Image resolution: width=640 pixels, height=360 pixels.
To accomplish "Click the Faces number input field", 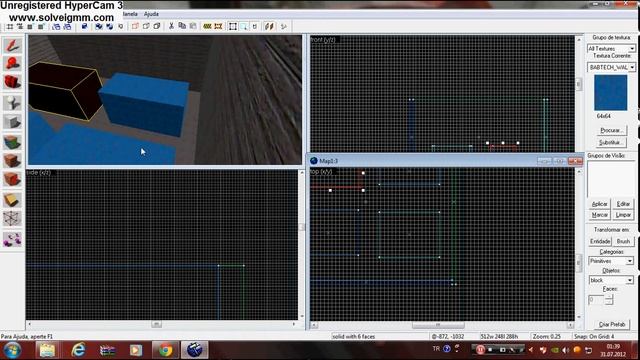I will (596, 300).
